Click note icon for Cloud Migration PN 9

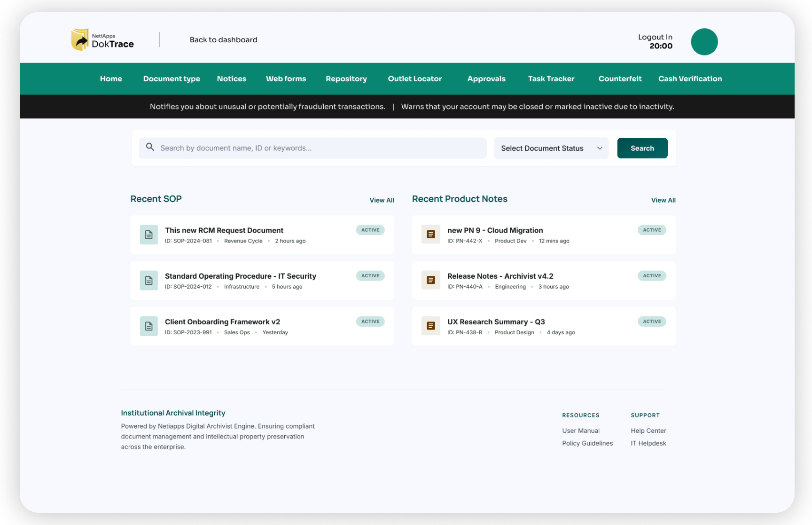coord(430,235)
